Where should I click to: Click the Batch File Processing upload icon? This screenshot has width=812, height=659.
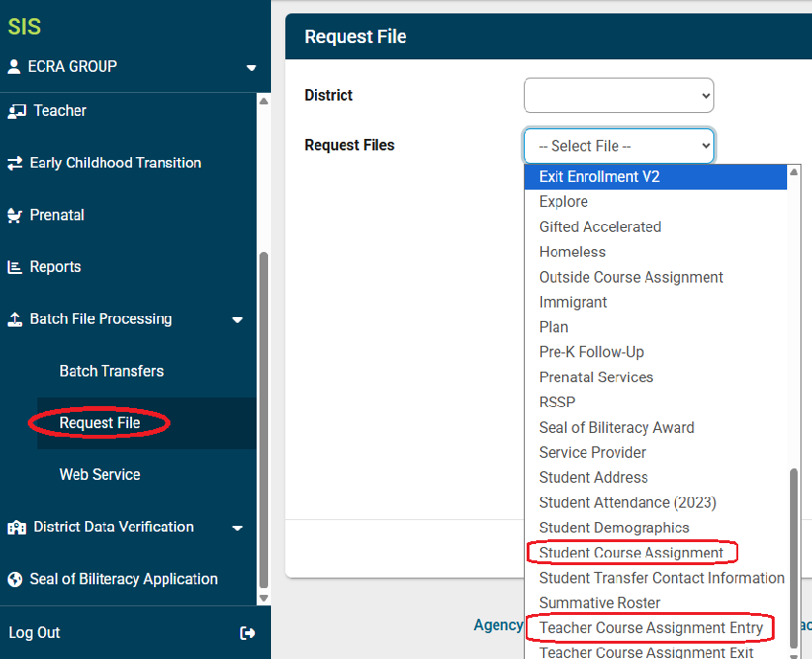(14, 320)
